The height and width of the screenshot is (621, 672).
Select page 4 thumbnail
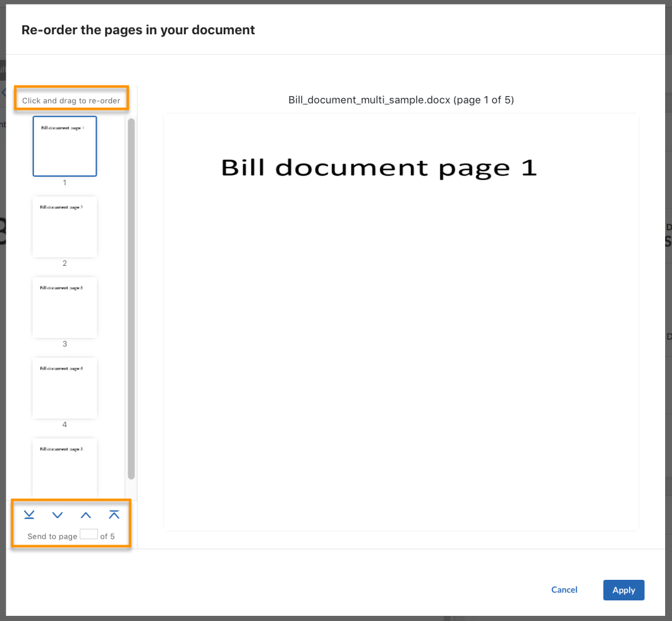click(65, 388)
